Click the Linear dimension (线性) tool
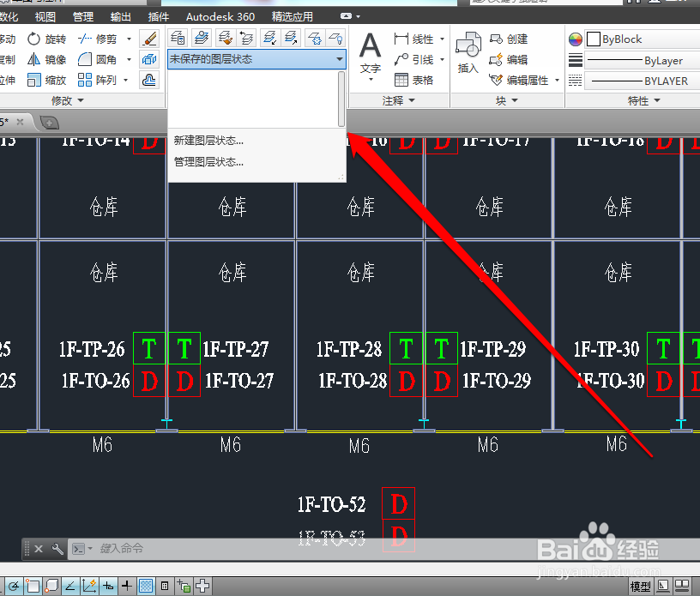This screenshot has height=596, width=700. [413, 39]
